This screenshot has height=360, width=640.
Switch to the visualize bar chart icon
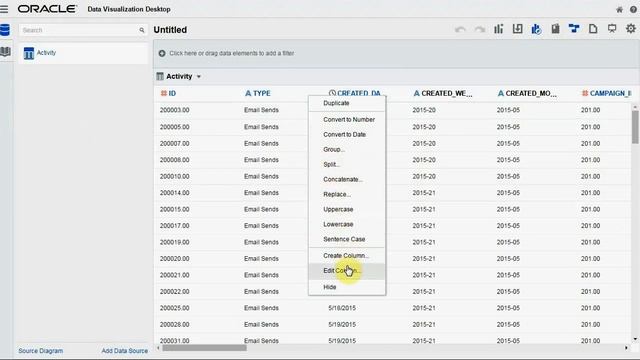point(498,29)
